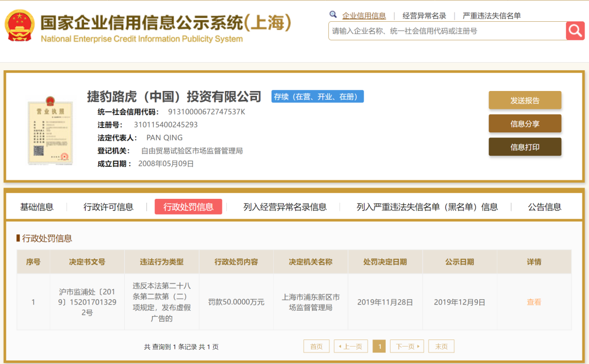Viewport: 589px width, 364px height.
Task: Go to 末页 pagination button
Action: [441, 347]
